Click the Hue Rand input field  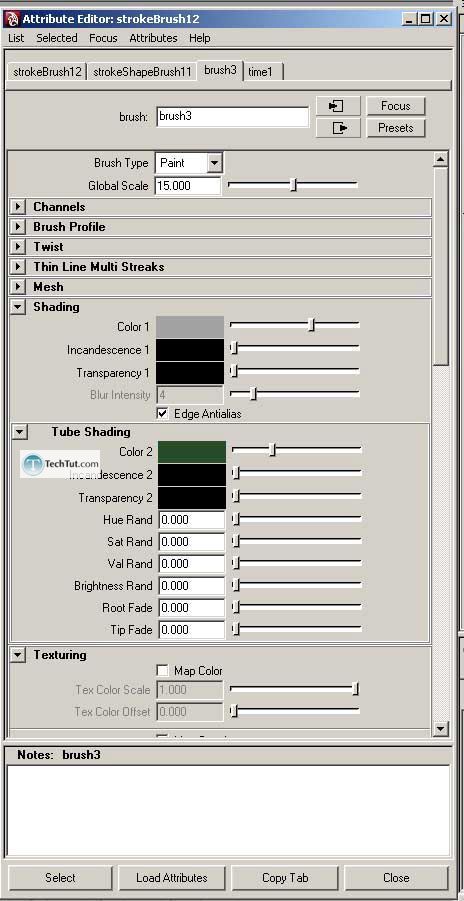[191, 519]
